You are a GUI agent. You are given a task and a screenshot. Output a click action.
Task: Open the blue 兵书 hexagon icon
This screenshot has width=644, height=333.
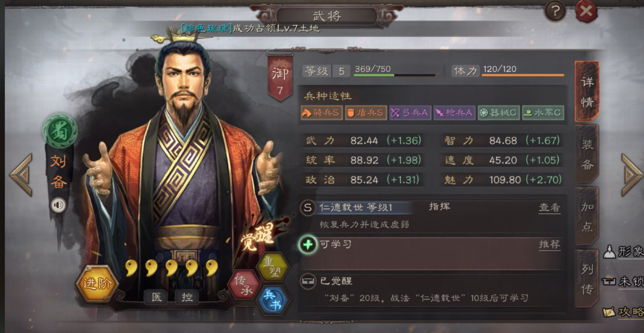click(273, 300)
